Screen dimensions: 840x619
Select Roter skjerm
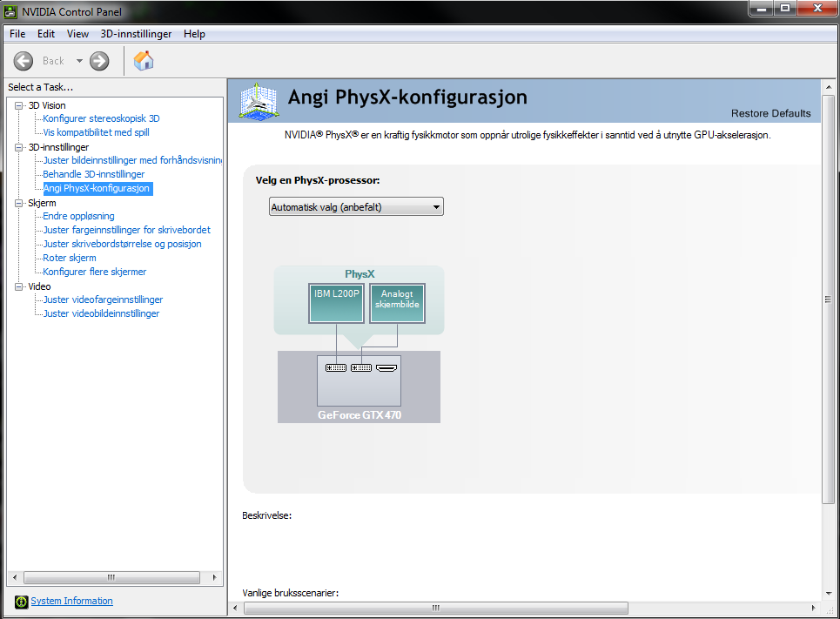[x=70, y=258]
